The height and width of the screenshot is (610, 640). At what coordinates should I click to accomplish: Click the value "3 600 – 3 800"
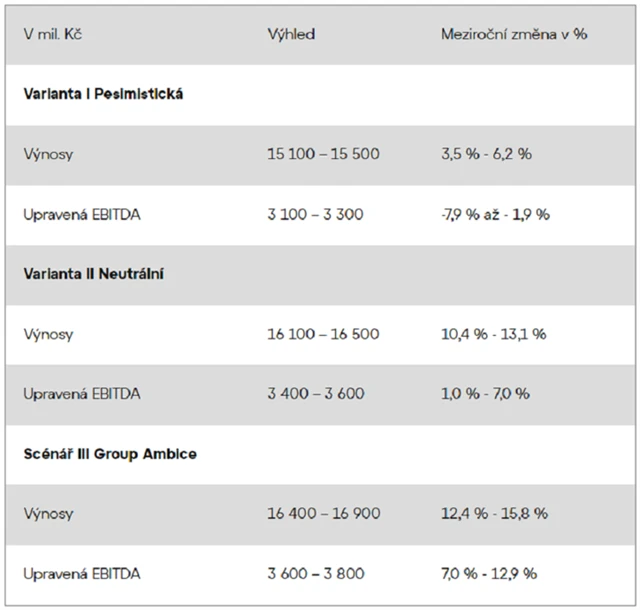point(316,574)
